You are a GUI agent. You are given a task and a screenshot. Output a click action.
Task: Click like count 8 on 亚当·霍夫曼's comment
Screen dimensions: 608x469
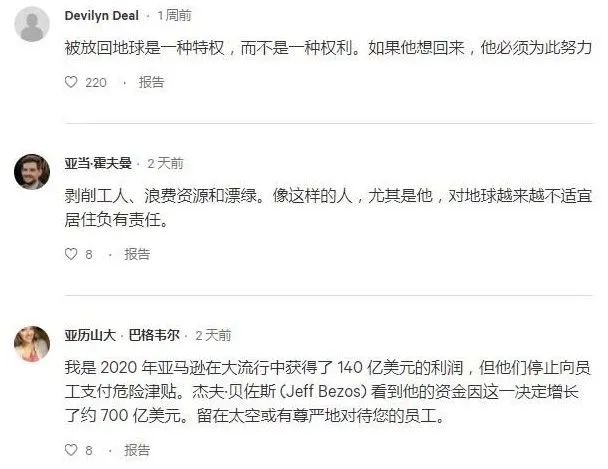tap(89, 255)
